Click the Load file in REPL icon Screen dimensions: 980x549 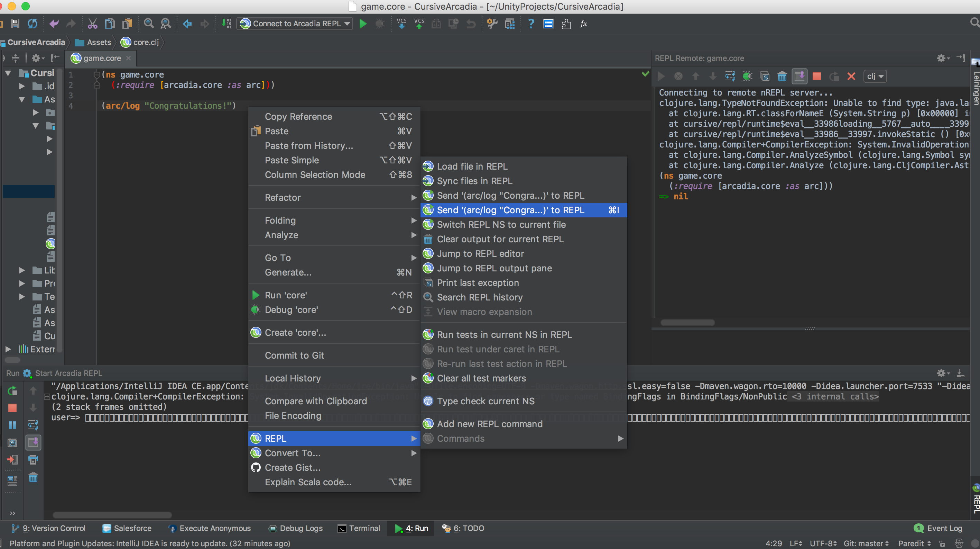(427, 166)
